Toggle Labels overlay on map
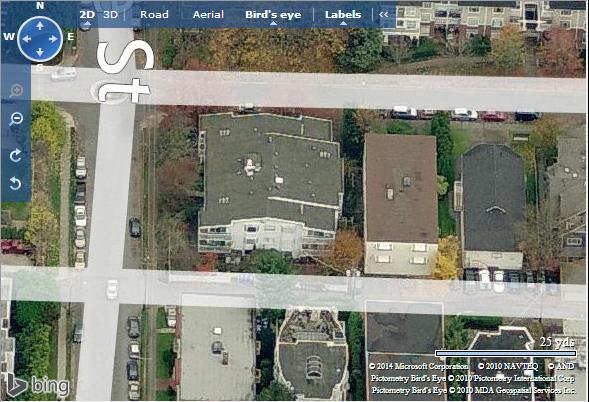The height and width of the screenshot is (402, 589). click(x=343, y=14)
